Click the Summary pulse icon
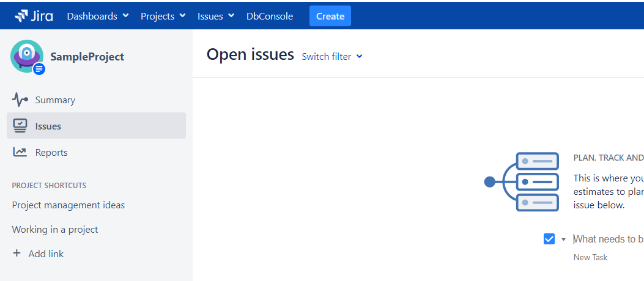Screen dimensions: 644x281 click(x=20, y=100)
